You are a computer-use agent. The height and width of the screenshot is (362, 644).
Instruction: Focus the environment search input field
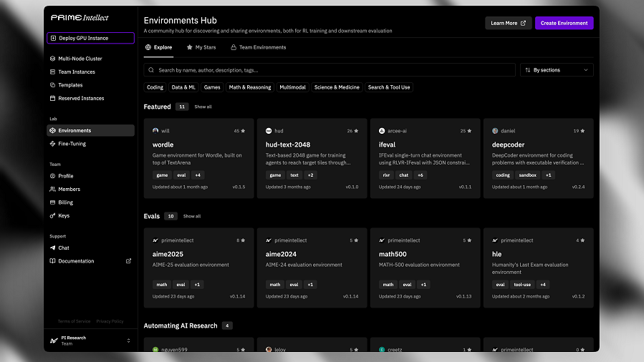(x=330, y=70)
